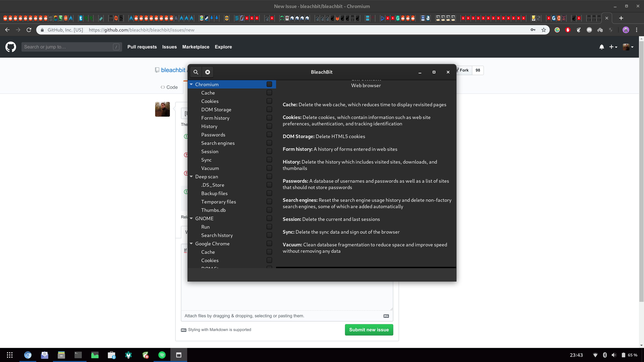Open the saved passwords key icon in address bar
Image resolution: width=644 pixels, height=362 pixels.
(x=533, y=30)
